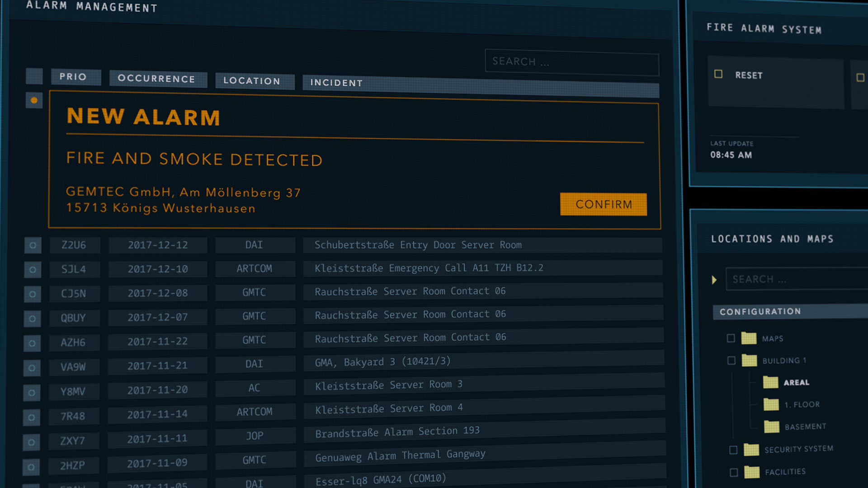This screenshot has height=488, width=868.
Task: Expand the Locations search arrow
Action: [x=714, y=280]
